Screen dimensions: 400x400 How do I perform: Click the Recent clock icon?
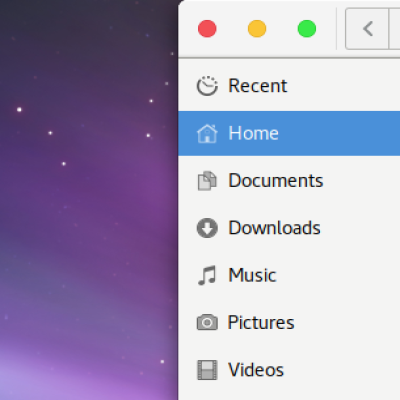[207, 86]
